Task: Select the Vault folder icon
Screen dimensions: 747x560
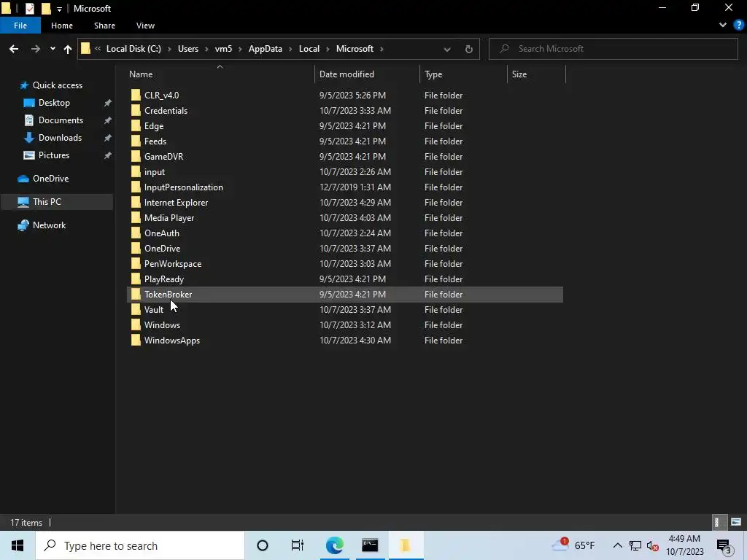Action: [x=136, y=309]
